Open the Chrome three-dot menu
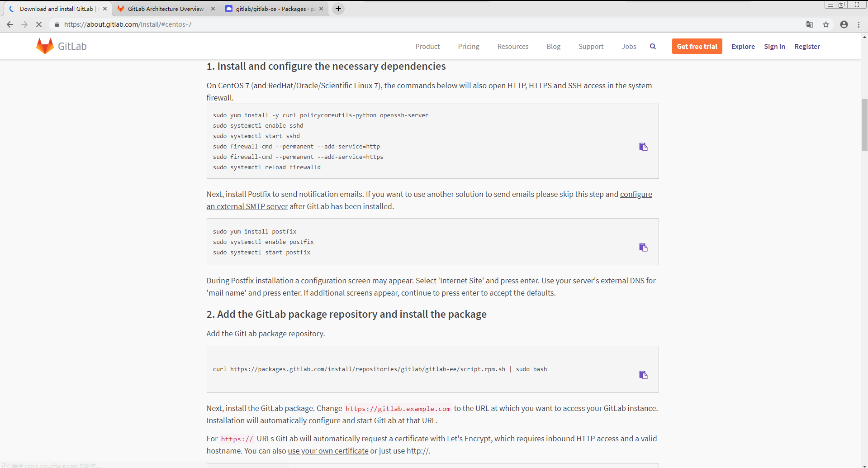Viewport: 868px width, 468px height. tap(859, 24)
